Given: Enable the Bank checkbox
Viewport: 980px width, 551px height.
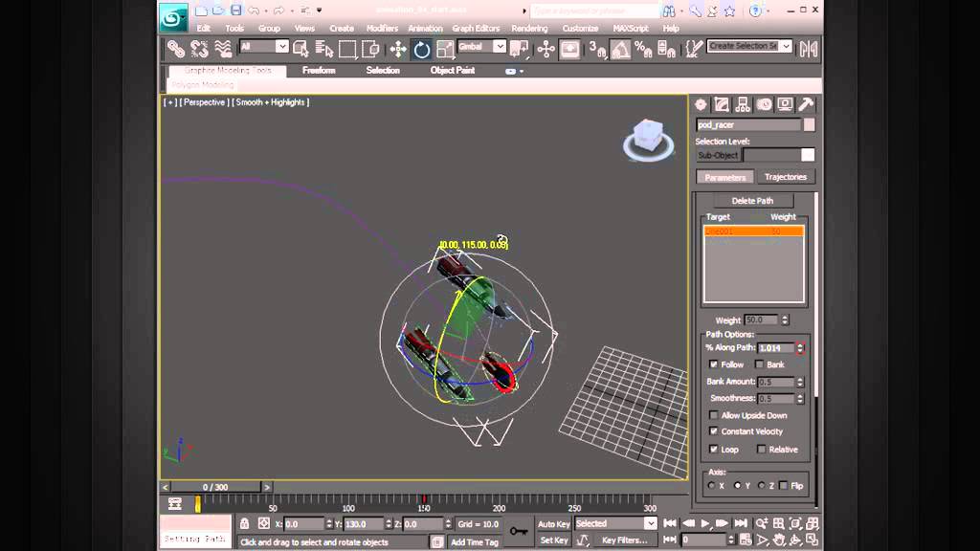Looking at the screenshot, I should tap(759, 364).
